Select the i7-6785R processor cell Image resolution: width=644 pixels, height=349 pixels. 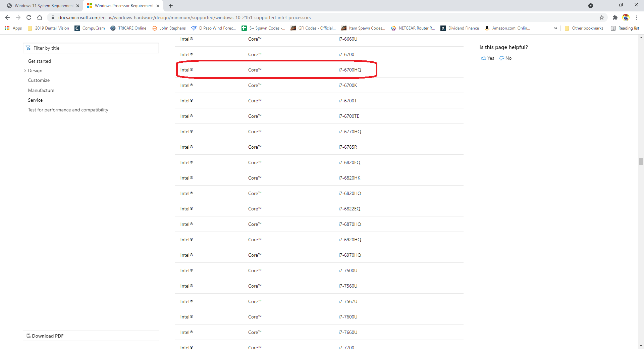coord(348,147)
